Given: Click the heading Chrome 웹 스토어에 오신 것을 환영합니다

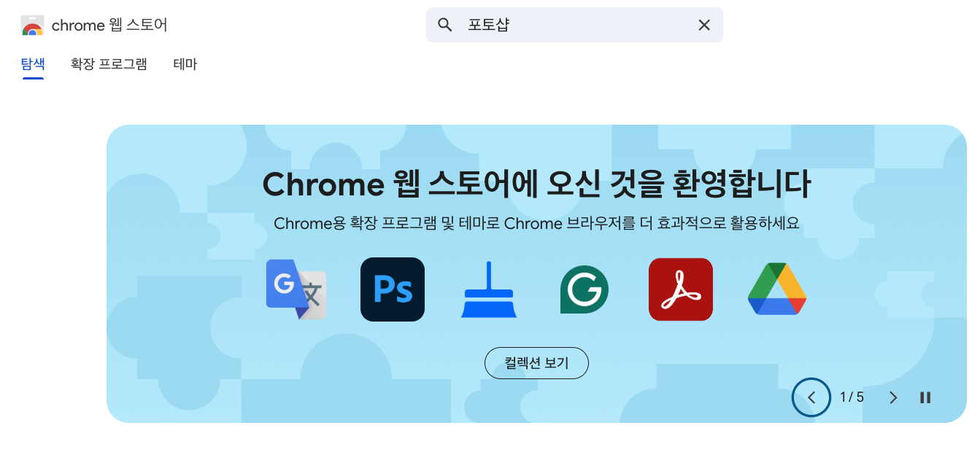Looking at the screenshot, I should pyautogui.click(x=536, y=184).
